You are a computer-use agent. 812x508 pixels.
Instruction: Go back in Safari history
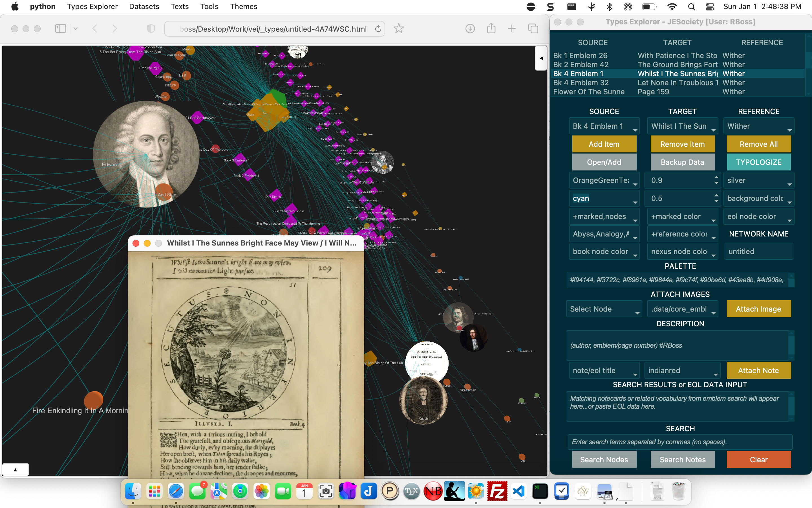tap(95, 29)
